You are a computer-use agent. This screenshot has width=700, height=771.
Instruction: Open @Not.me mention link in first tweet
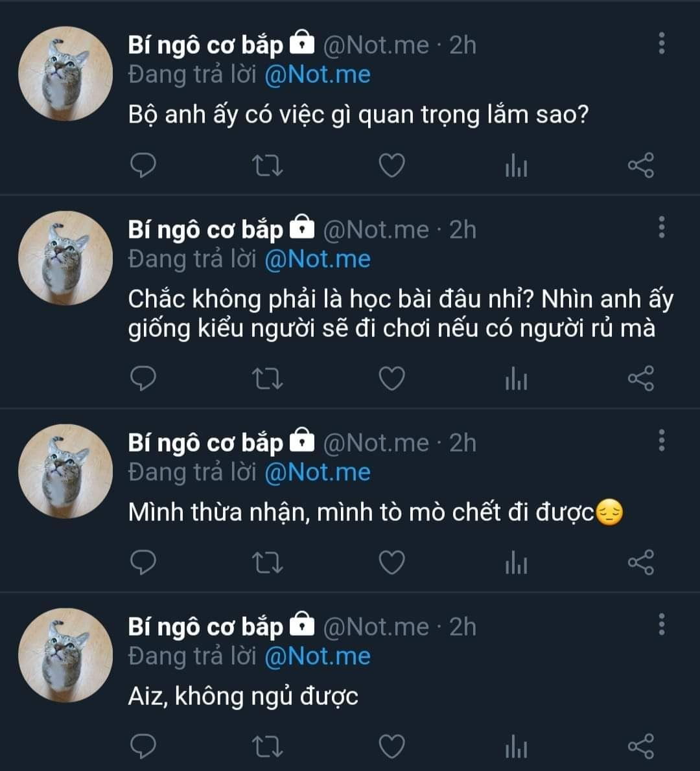point(318,75)
